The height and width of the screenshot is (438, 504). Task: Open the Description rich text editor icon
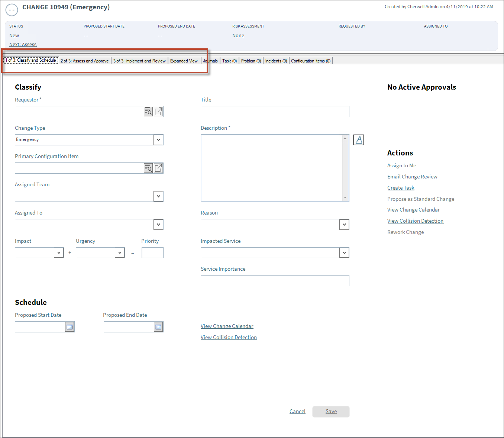pyautogui.click(x=359, y=140)
